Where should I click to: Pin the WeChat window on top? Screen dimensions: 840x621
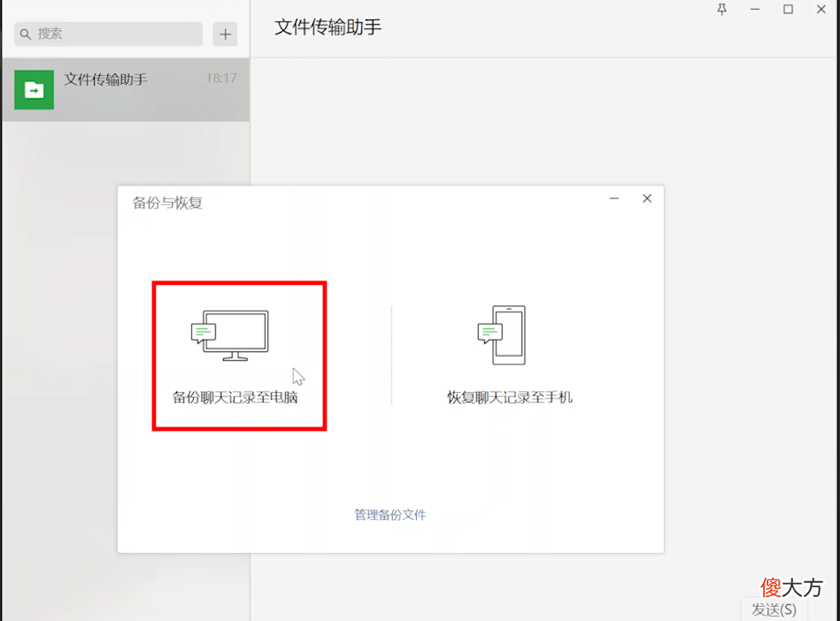click(722, 10)
